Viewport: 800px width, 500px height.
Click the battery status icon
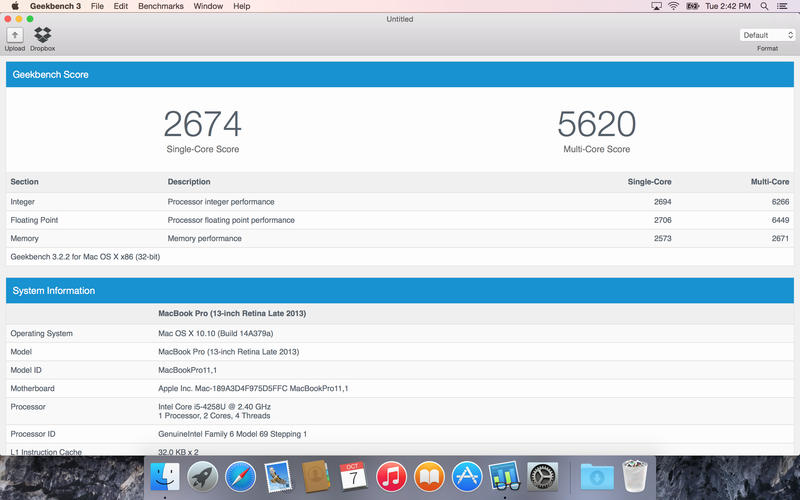(x=692, y=6)
